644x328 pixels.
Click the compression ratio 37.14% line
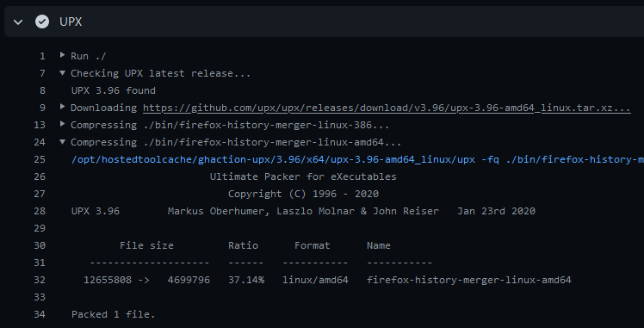327,281
